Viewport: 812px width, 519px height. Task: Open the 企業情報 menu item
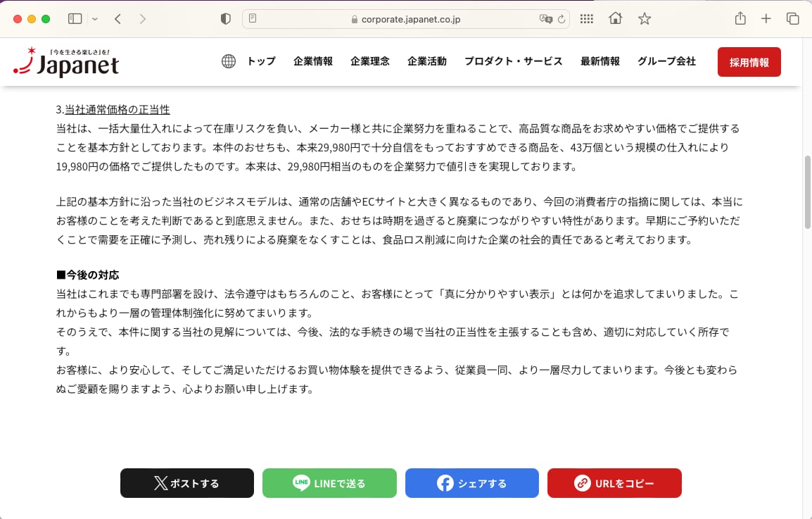[313, 61]
